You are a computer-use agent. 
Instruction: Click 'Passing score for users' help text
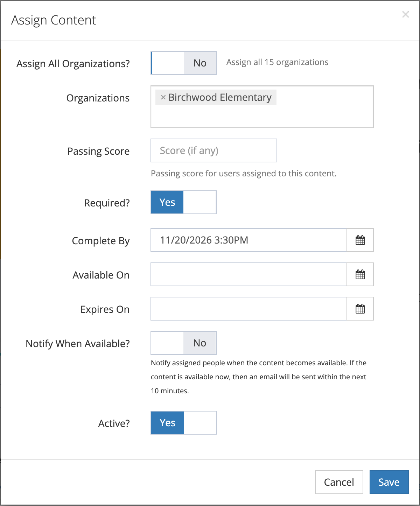244,174
